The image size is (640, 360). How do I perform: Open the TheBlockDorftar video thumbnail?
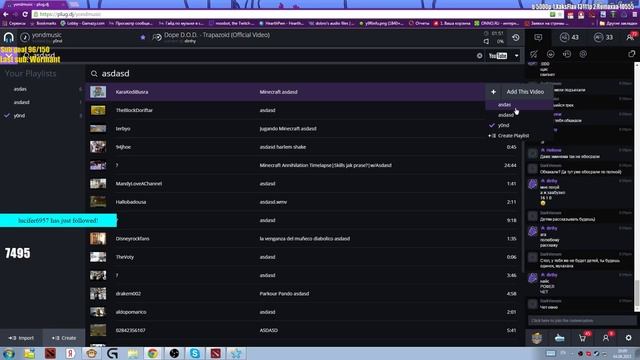point(98,110)
